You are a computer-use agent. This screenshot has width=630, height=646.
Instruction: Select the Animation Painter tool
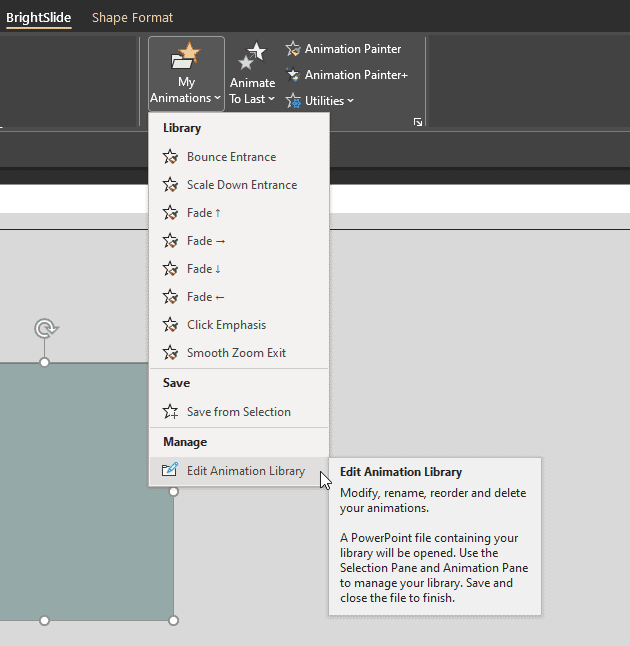(x=343, y=49)
